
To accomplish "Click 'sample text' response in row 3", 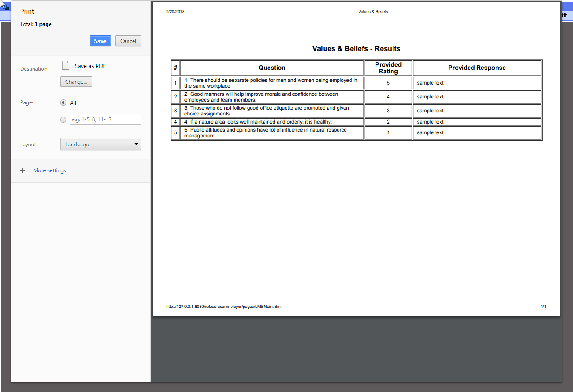I will coord(430,111).
